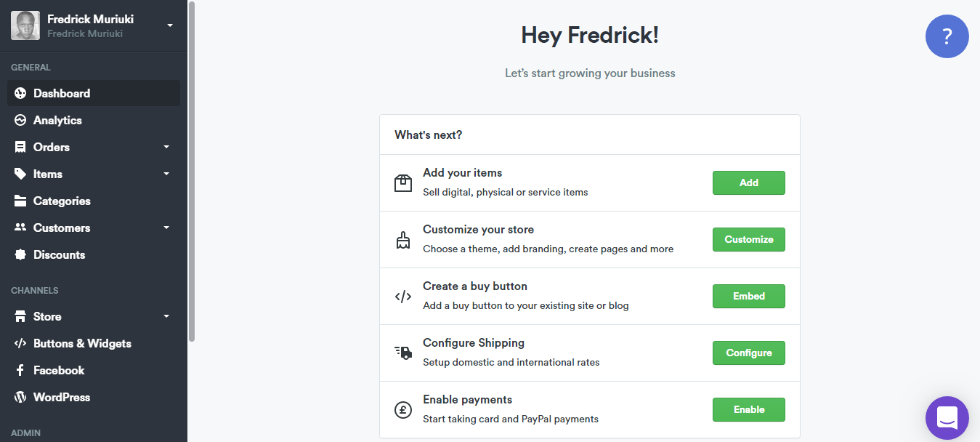The image size is (980, 442).
Task: Expand the Customers submenu arrow
Action: pos(166,228)
